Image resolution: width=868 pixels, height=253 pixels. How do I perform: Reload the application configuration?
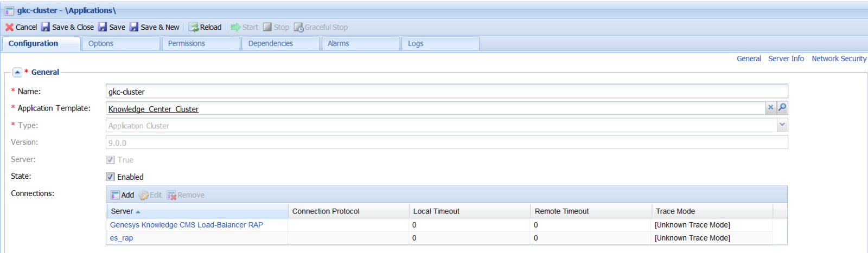205,27
